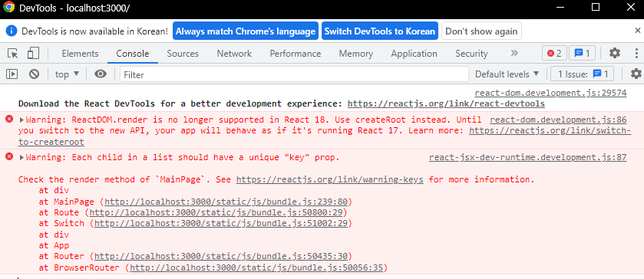Show more DevTools tabs with the chevrons
The width and height of the screenshot is (644, 279).
click(514, 54)
